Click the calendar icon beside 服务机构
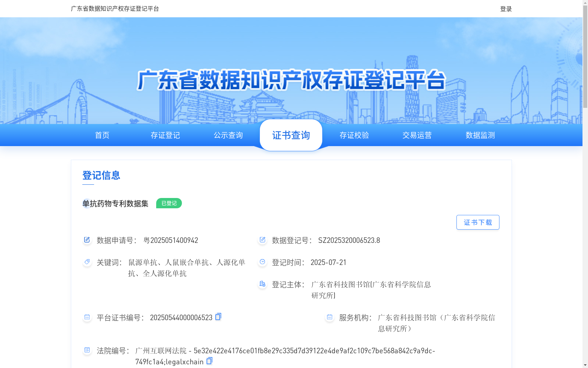588x368 pixels. point(330,317)
